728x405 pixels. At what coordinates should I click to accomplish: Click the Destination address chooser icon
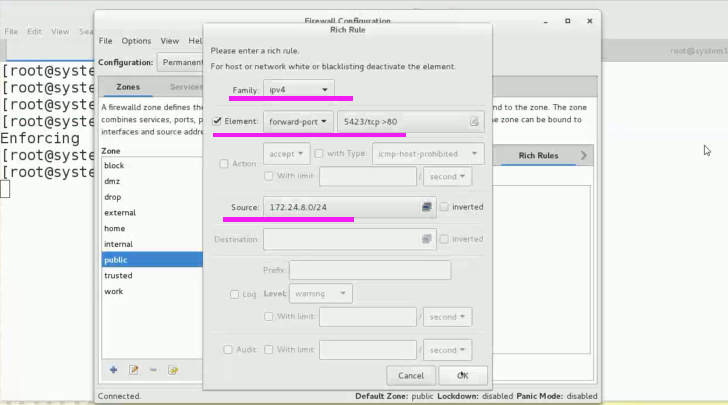pyautogui.click(x=426, y=239)
